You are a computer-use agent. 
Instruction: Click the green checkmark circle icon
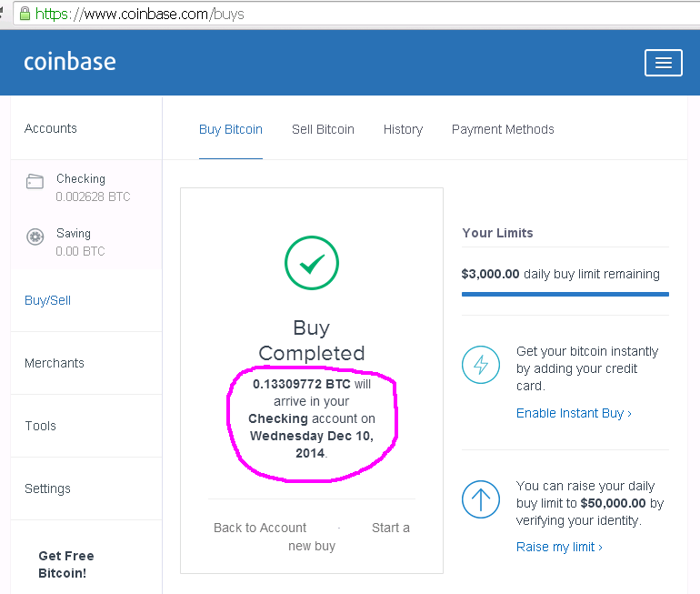point(312,263)
